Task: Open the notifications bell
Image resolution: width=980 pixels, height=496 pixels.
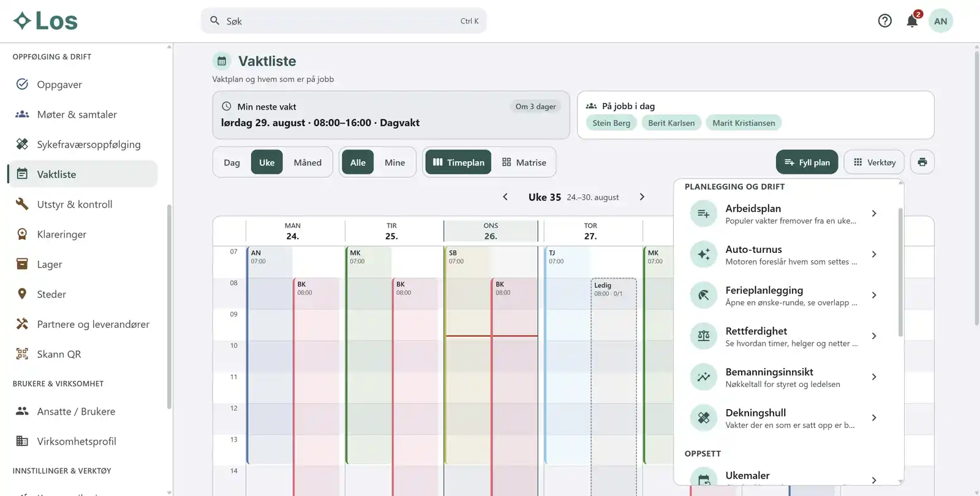Action: click(x=912, y=21)
